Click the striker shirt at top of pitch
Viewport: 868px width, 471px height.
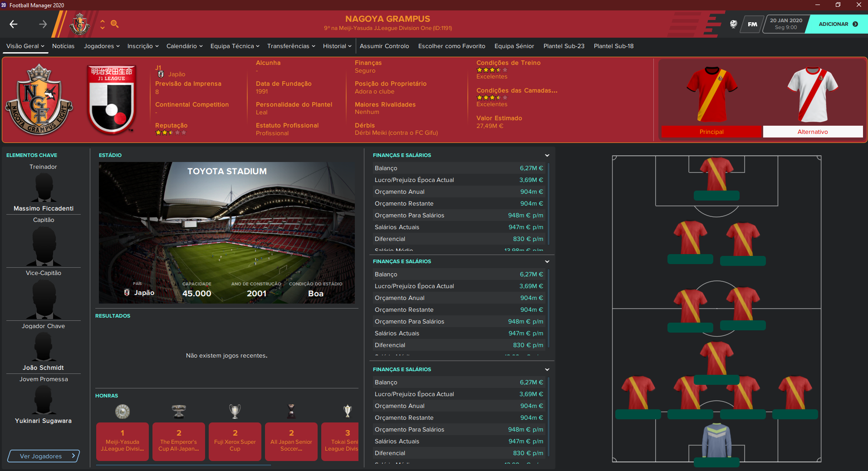716,174
